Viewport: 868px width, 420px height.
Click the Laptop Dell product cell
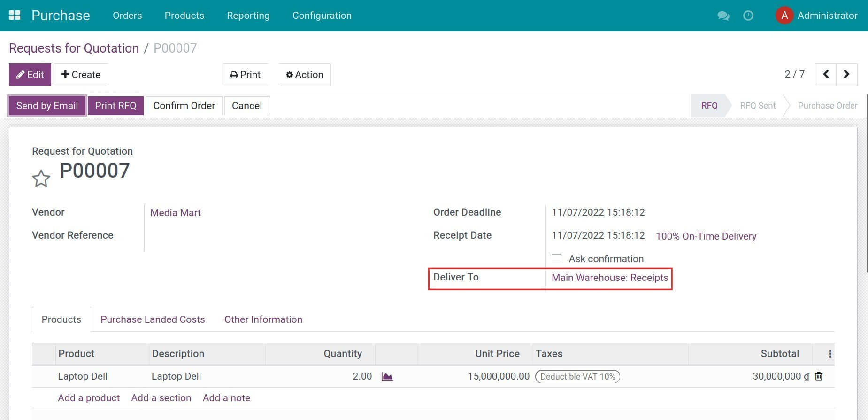83,376
